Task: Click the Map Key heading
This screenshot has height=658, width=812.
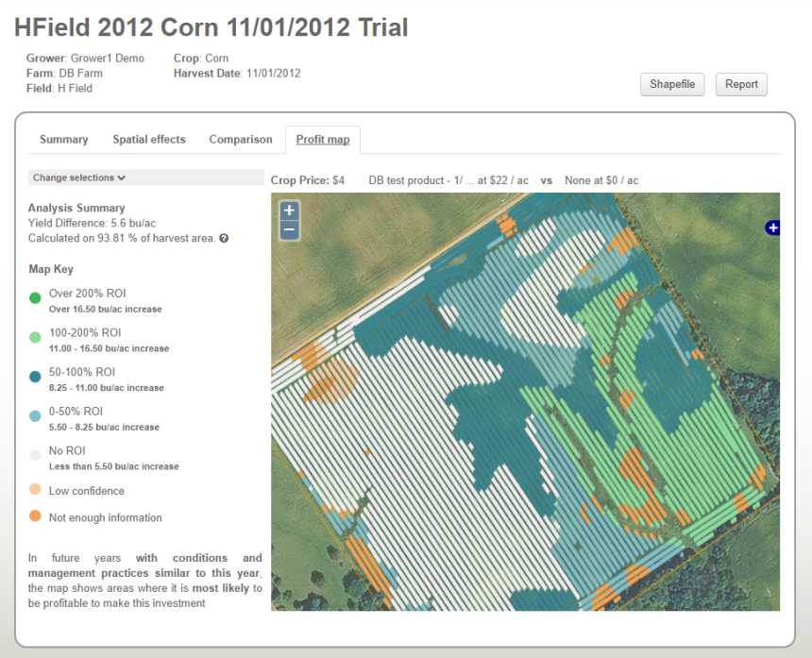Action: click(x=51, y=269)
